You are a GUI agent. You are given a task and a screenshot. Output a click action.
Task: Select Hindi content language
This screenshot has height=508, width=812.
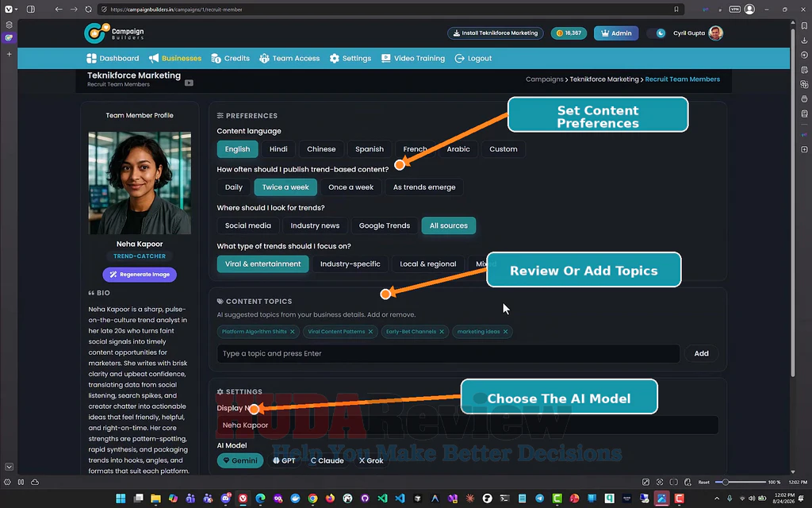click(x=278, y=149)
